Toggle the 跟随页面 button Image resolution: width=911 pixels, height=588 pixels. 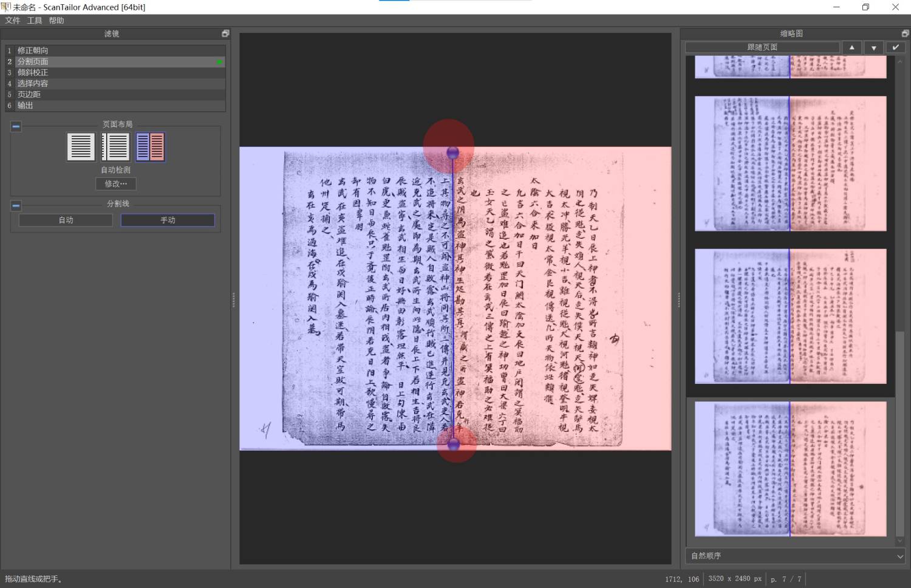point(762,47)
